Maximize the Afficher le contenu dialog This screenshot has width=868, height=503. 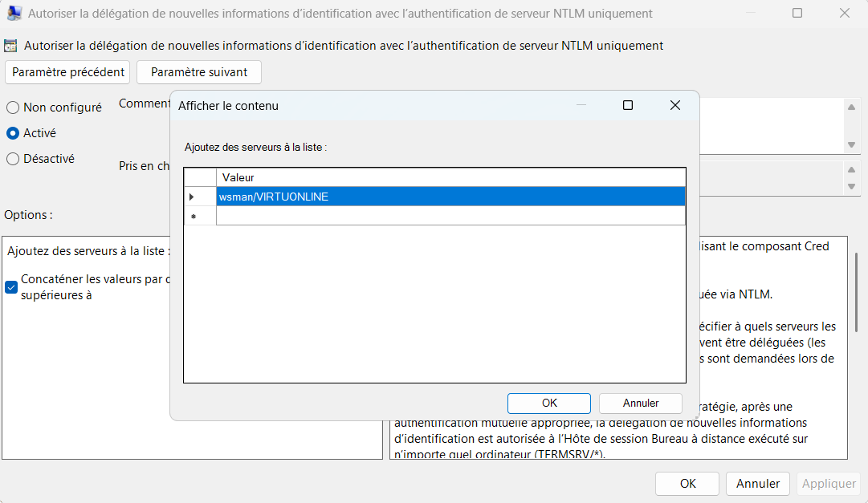pyautogui.click(x=628, y=105)
